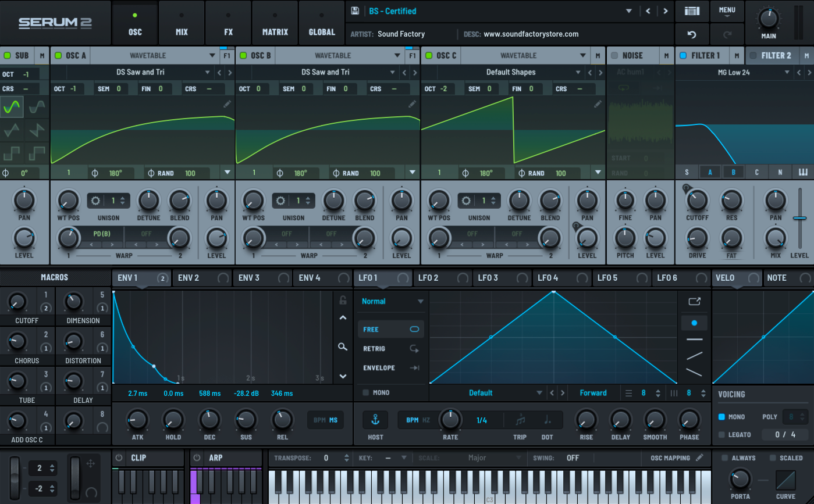Disable the OSC B oscillator

point(243,56)
